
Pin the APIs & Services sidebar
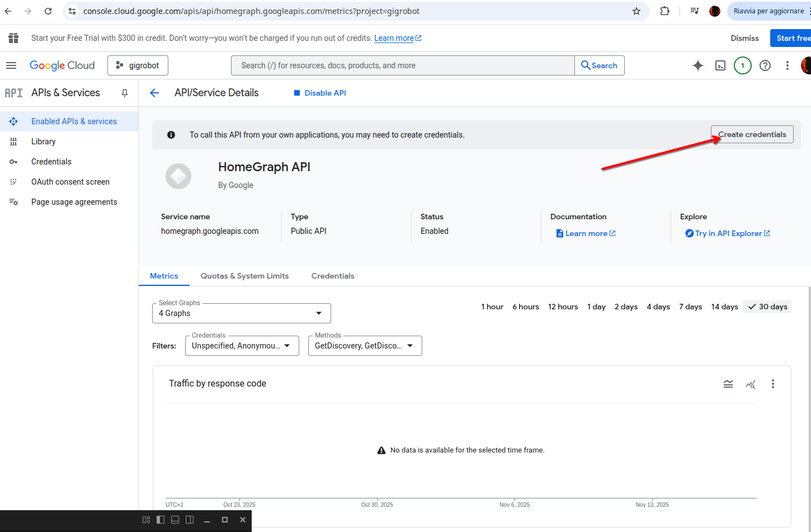click(x=125, y=93)
